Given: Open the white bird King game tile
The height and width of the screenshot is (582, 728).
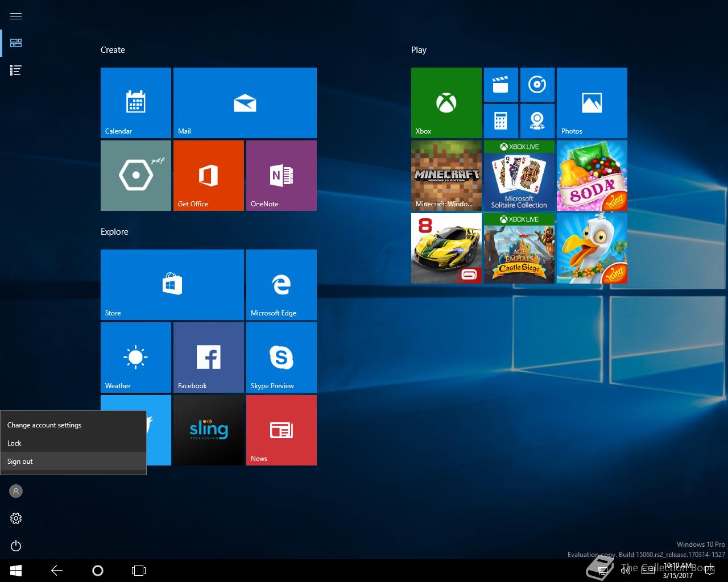Looking at the screenshot, I should (x=592, y=248).
